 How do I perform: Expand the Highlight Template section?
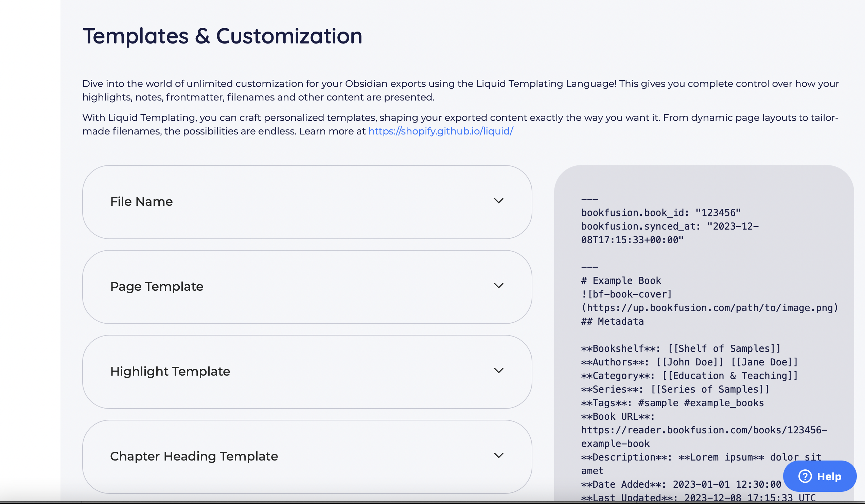306,372
